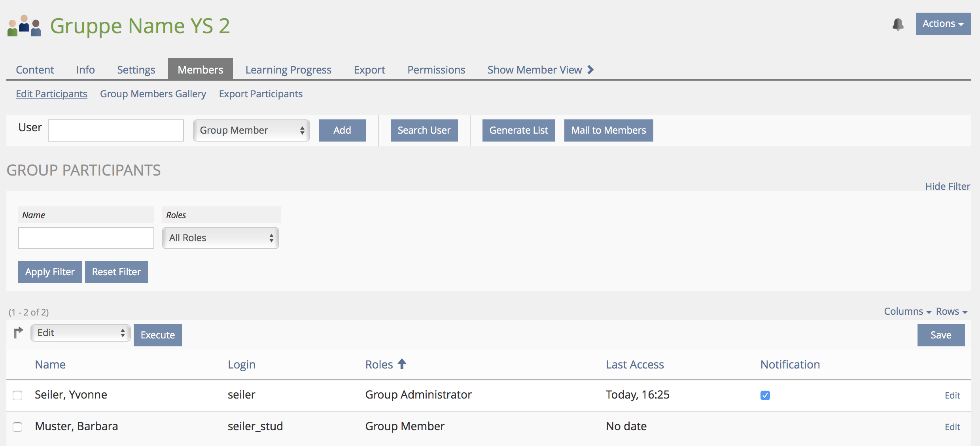
Task: Disable notification checkbox for Seiler, Yvonne
Action: click(x=765, y=395)
